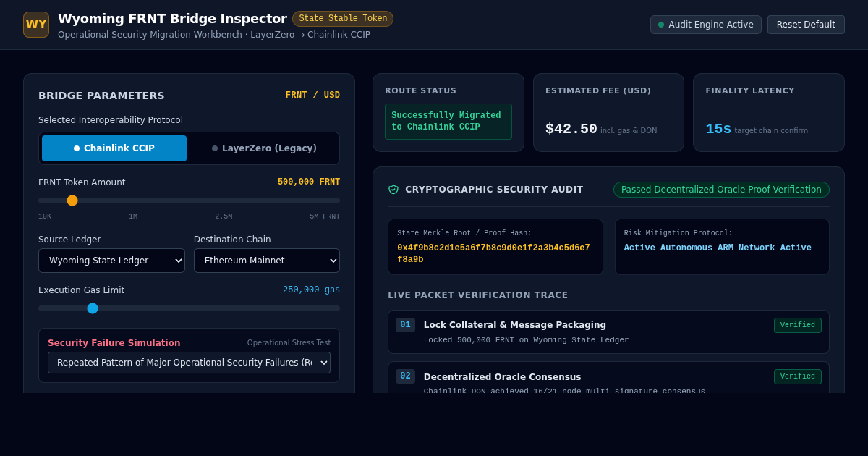The width and height of the screenshot is (868, 456).
Task: Switch to LayerZero (Legacy) protocol
Action: click(x=264, y=148)
